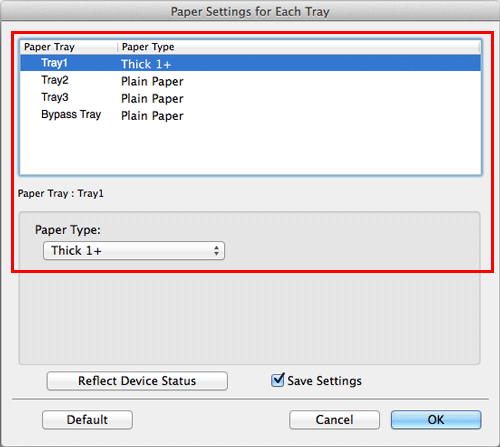Cancel the paper settings dialog
The image size is (500, 447).
point(334,420)
